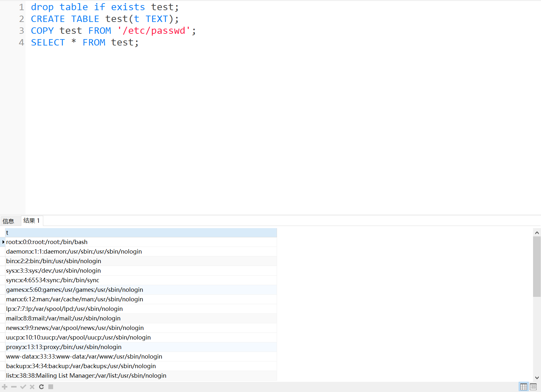Select the sys:x:3:3 row

click(x=141, y=271)
